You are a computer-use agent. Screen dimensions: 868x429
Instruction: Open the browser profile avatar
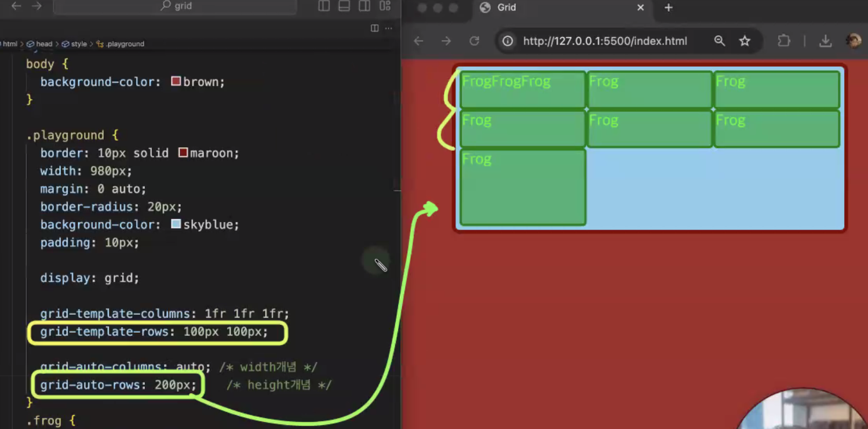854,41
